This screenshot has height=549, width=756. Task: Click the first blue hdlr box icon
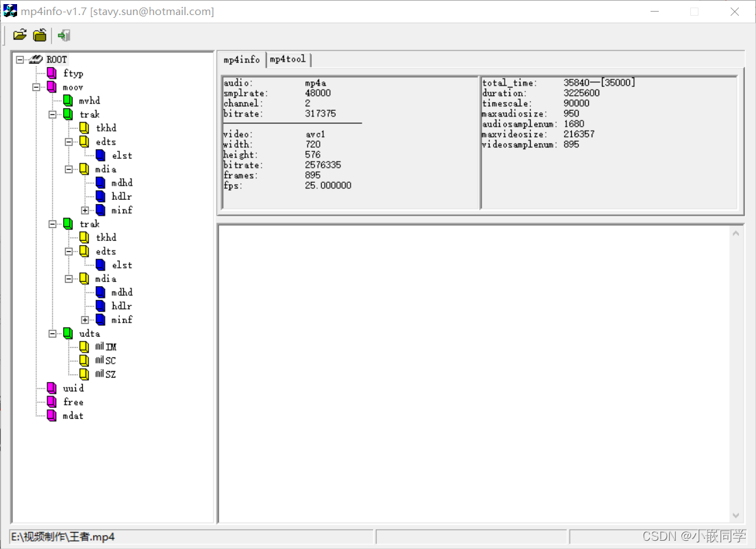(100, 196)
